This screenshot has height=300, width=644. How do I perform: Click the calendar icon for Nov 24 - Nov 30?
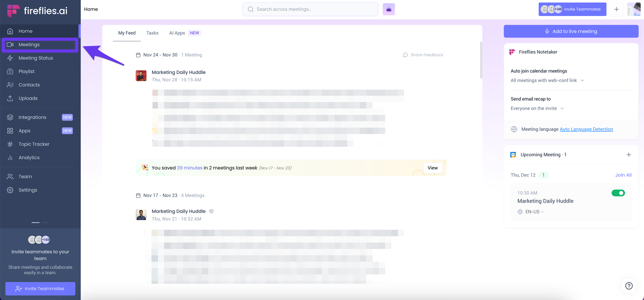[138, 55]
